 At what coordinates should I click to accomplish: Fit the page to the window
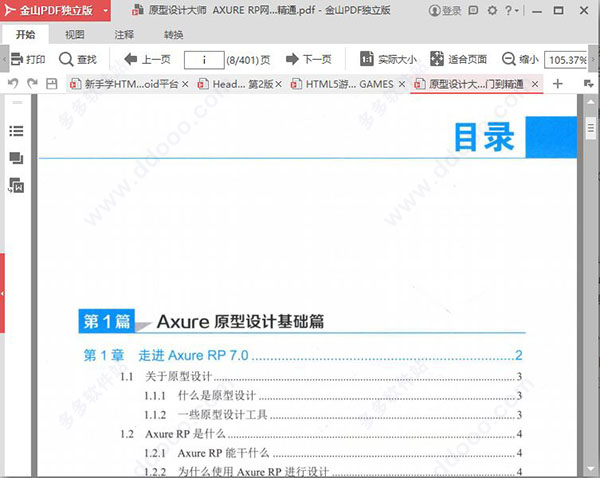click(x=458, y=59)
